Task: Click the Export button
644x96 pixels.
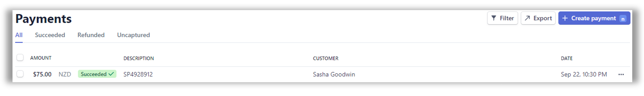Action: pyautogui.click(x=538, y=18)
